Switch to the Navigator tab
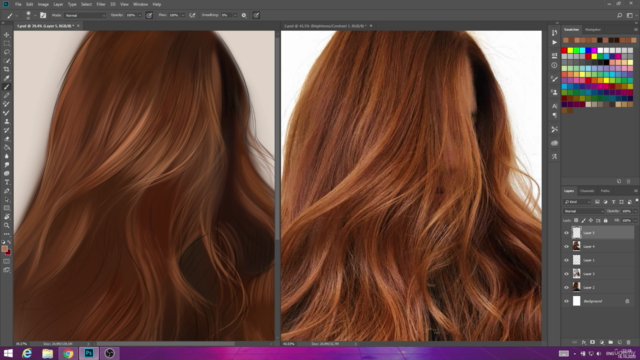 (x=593, y=29)
